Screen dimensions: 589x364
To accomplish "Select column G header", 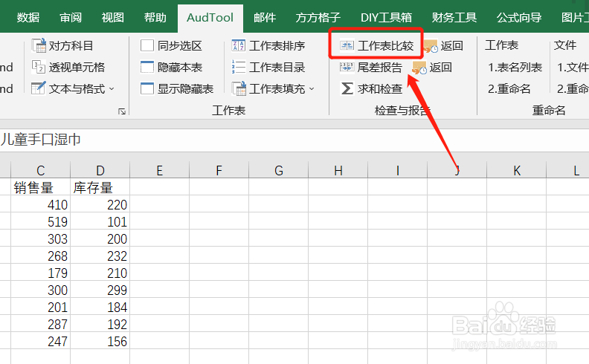I will pyautogui.click(x=278, y=170).
